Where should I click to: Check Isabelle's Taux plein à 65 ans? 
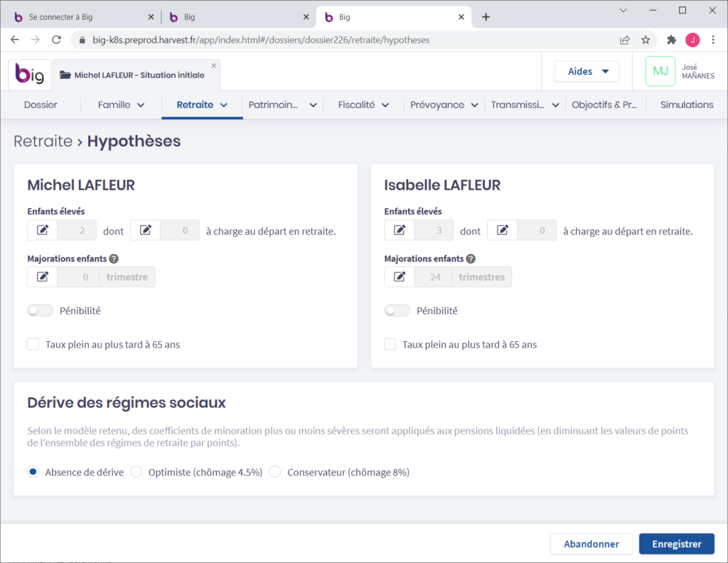[390, 344]
